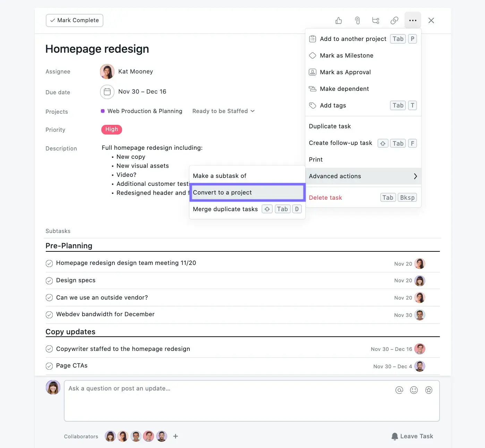Complete the Webdev bandwidth for December subtask

click(x=49, y=315)
